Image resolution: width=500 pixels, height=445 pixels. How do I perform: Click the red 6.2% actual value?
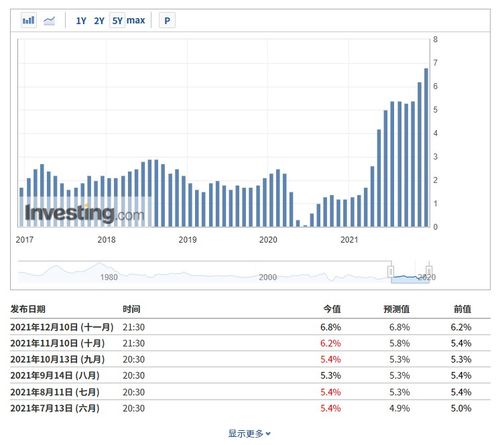331,343
